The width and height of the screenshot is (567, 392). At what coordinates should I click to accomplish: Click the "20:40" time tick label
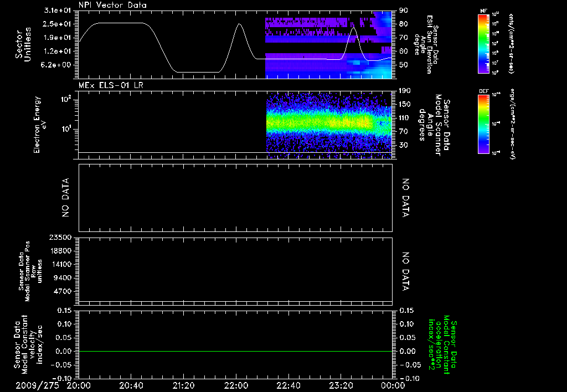coord(131,385)
